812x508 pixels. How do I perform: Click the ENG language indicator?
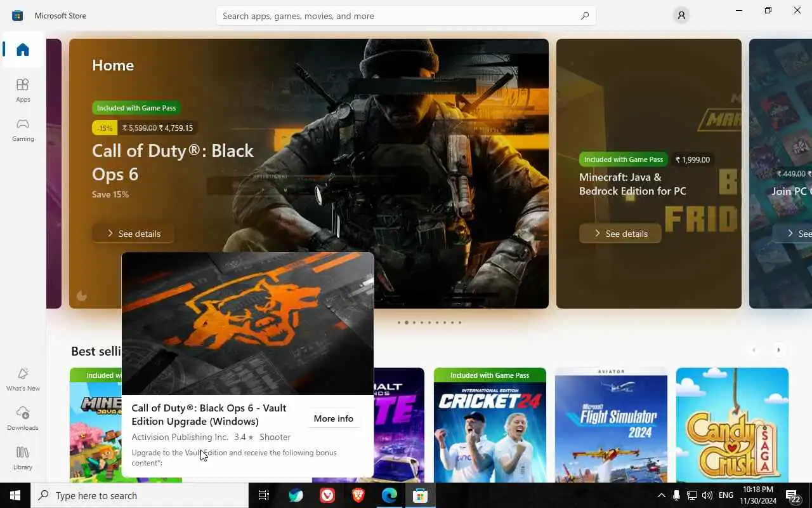[x=726, y=495]
